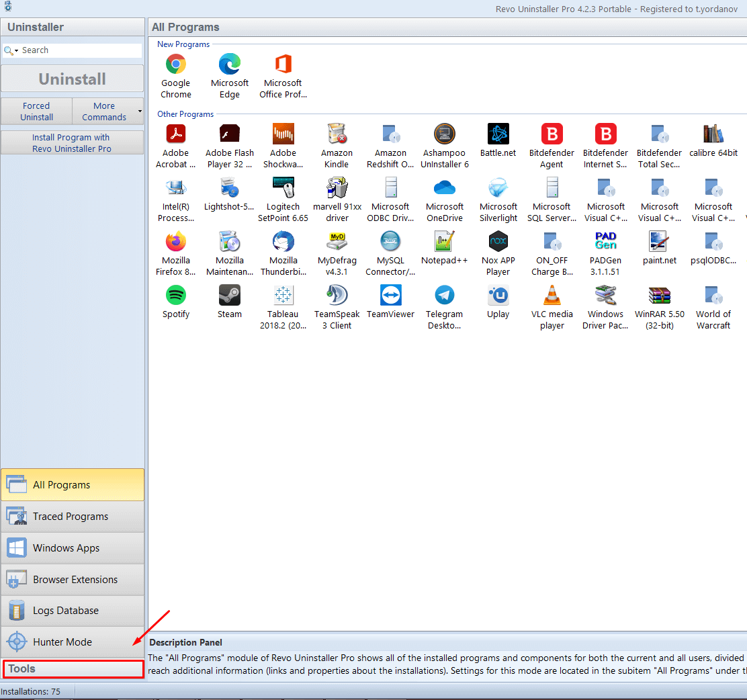Click the large Uninstall button
This screenshot has height=700, width=747.
pos(73,79)
